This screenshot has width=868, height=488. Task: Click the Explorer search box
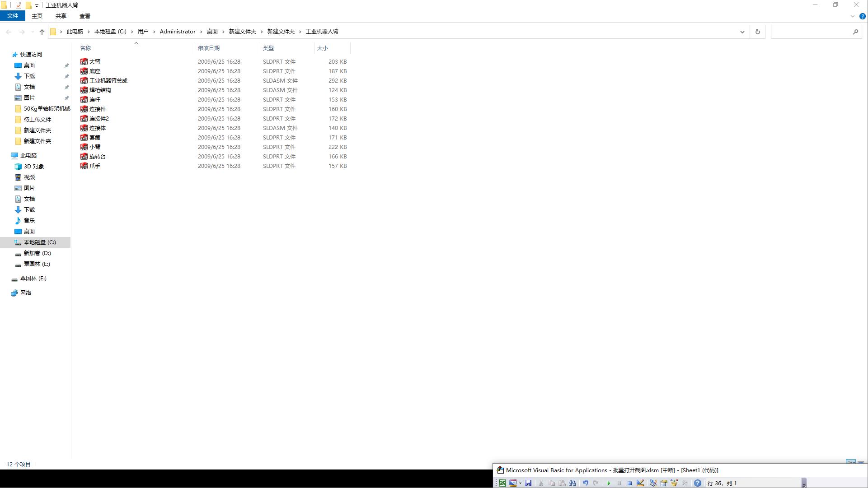[811, 32]
